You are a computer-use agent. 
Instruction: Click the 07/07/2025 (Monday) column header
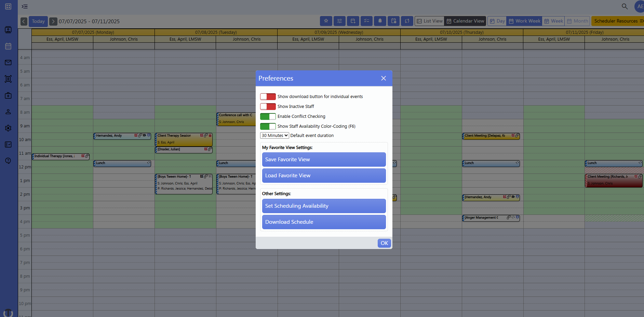[x=93, y=32]
